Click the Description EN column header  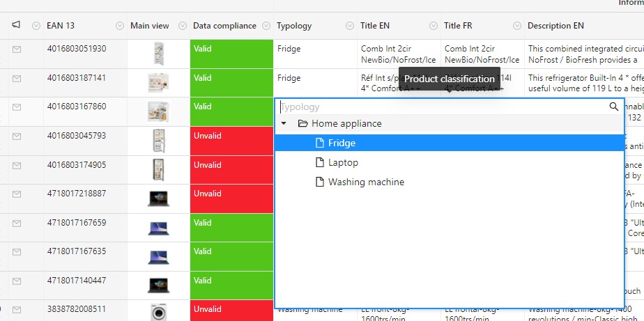[555, 26]
